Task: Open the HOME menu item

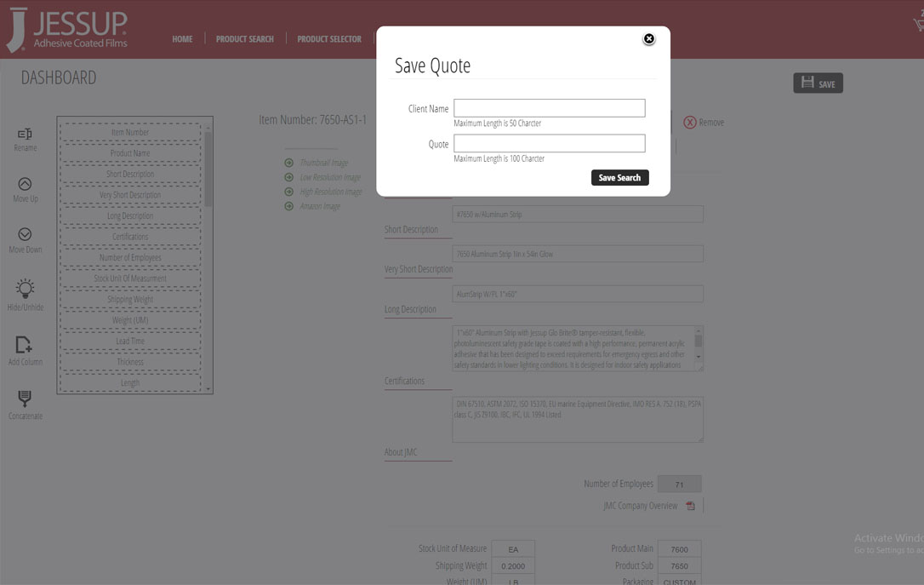Action: pos(182,39)
